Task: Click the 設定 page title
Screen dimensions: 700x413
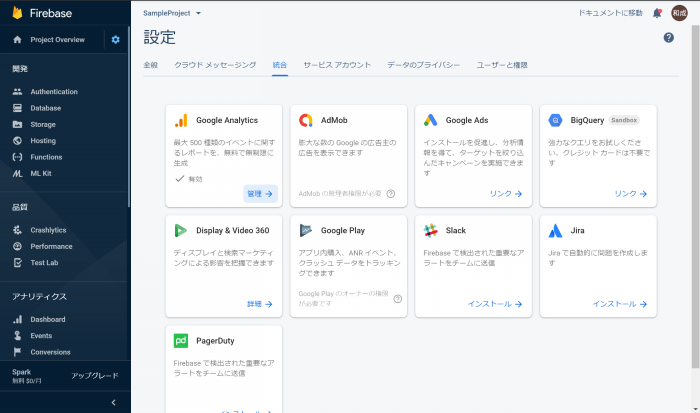Action: point(159,37)
